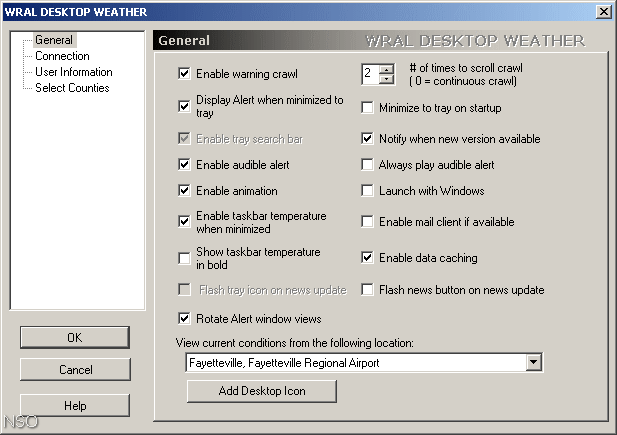Toggle Enable audible alert checkbox
617x435 pixels.
coord(184,165)
